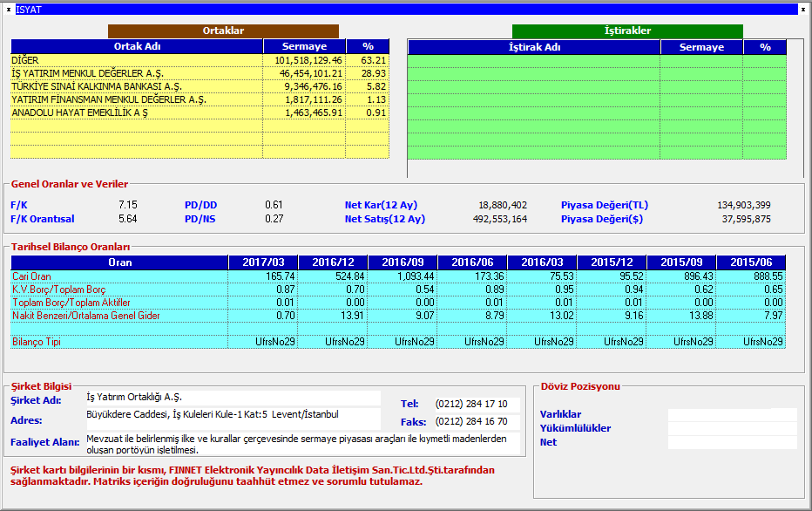Click the 2015/12 period column header
Viewport: 812px width, 511px height.
point(612,262)
